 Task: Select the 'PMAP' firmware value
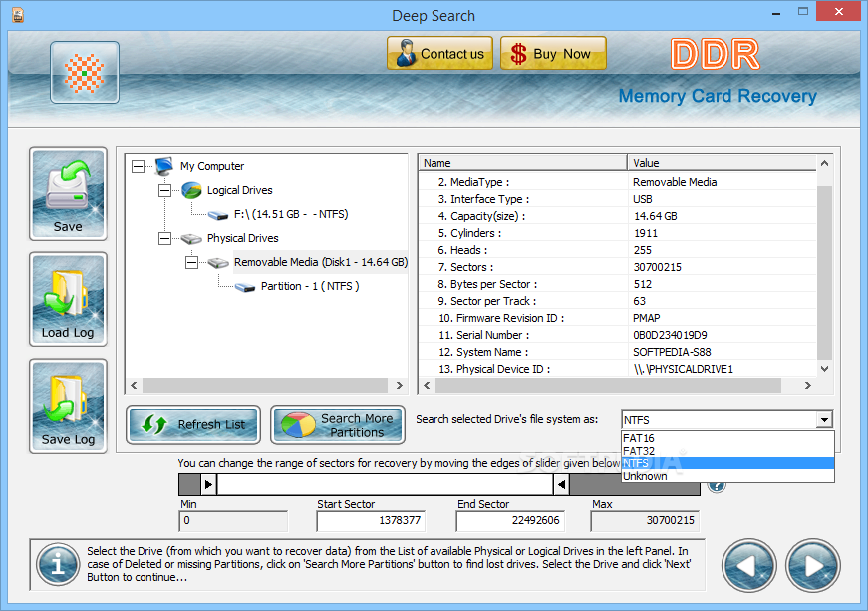coord(646,318)
